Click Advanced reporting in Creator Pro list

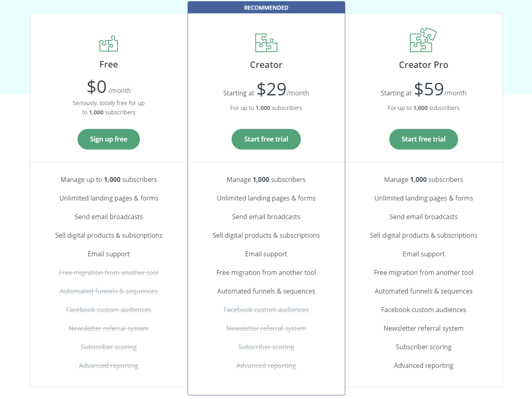[x=424, y=365]
